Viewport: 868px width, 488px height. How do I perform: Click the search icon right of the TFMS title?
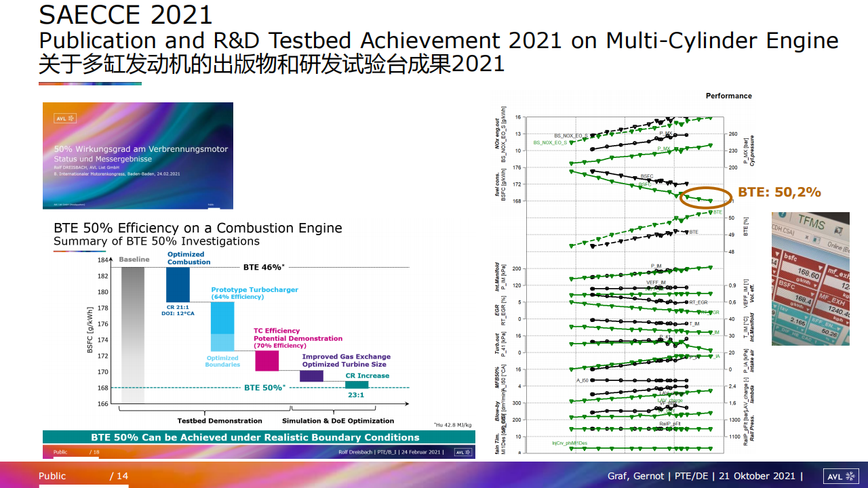tap(839, 230)
